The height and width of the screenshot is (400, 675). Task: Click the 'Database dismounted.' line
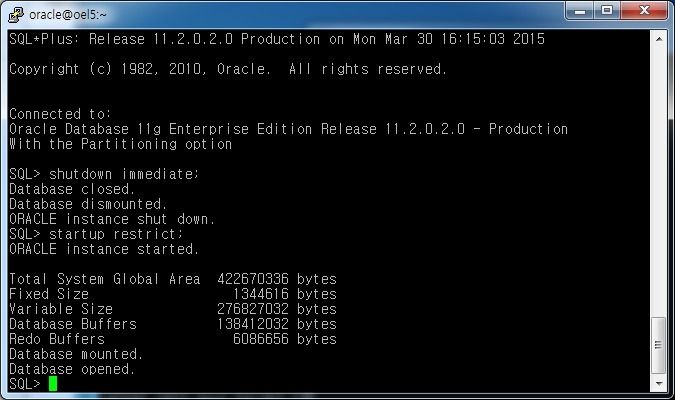pyautogui.click(x=88, y=204)
